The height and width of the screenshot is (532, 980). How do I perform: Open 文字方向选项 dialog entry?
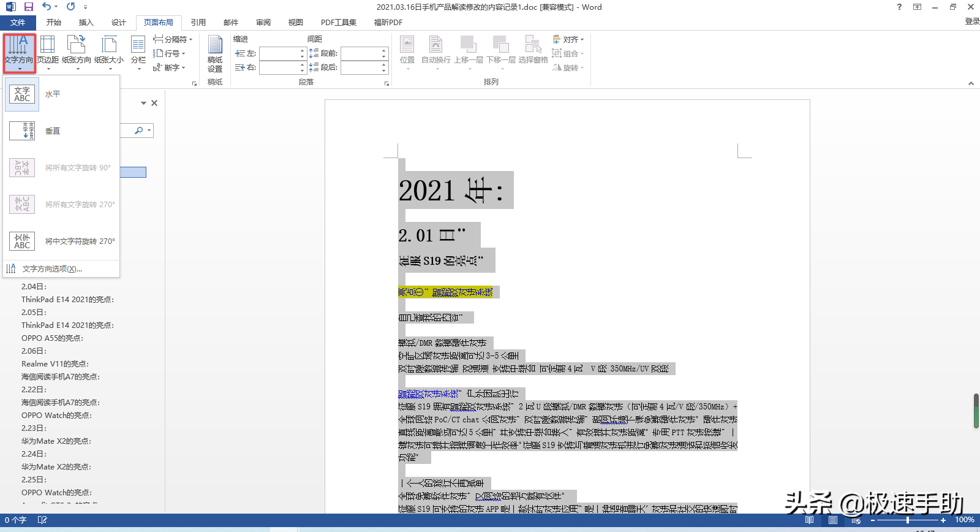click(x=61, y=269)
